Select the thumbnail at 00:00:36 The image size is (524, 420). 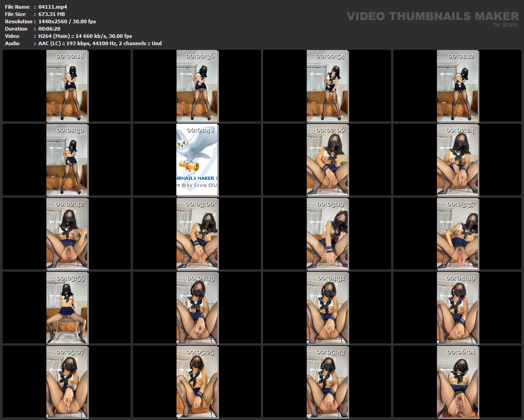(197, 86)
